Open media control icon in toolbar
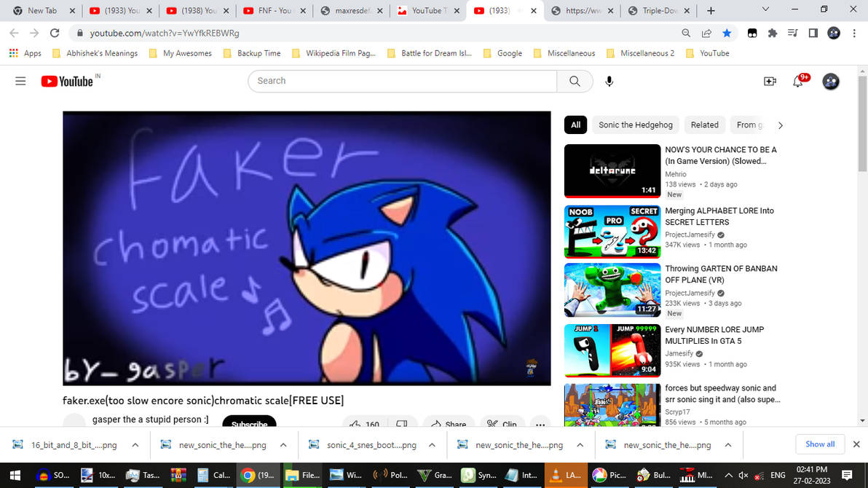This screenshot has height=488, width=868. 793,34
